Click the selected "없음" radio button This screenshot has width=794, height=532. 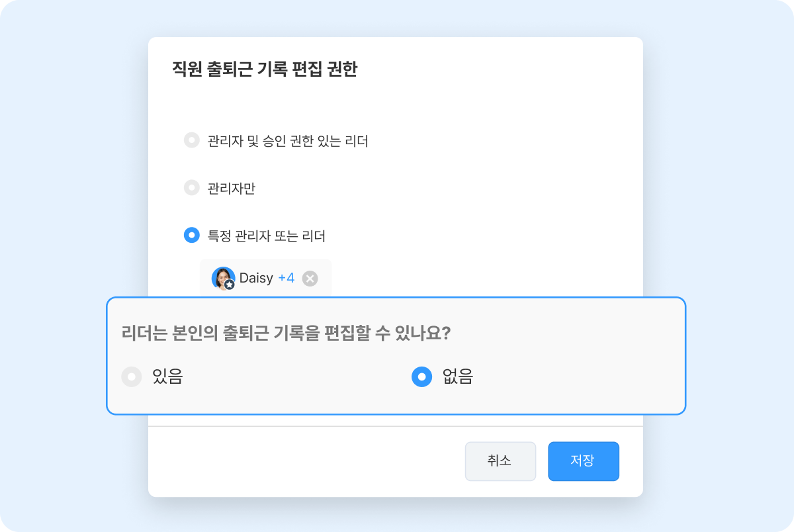(421, 377)
